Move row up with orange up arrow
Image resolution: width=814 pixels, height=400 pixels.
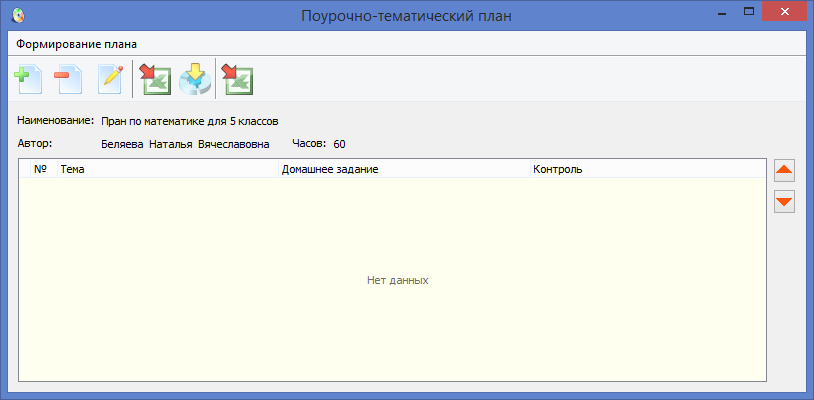click(x=784, y=172)
